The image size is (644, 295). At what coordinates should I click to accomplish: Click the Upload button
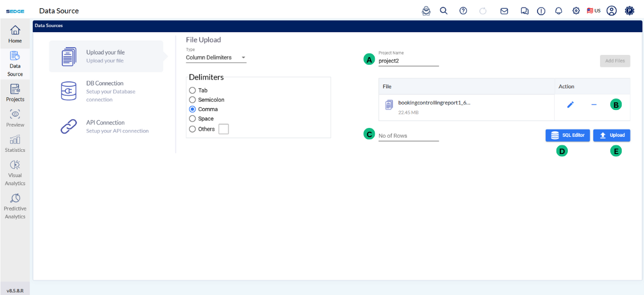[611, 136]
